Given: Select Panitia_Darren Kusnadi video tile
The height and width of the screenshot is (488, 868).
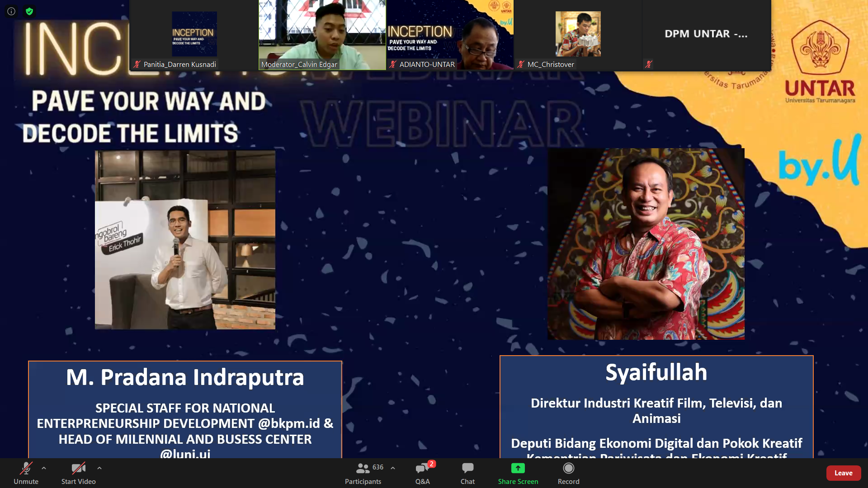Looking at the screenshot, I should tap(194, 35).
